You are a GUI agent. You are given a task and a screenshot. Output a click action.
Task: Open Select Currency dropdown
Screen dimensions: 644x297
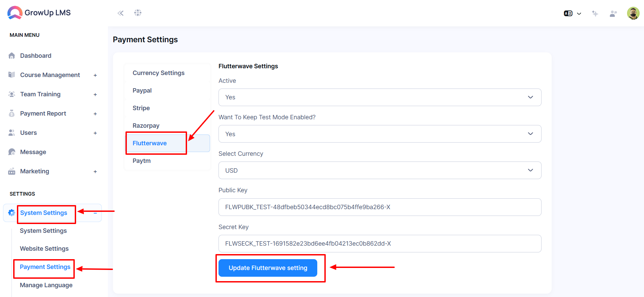click(x=380, y=170)
